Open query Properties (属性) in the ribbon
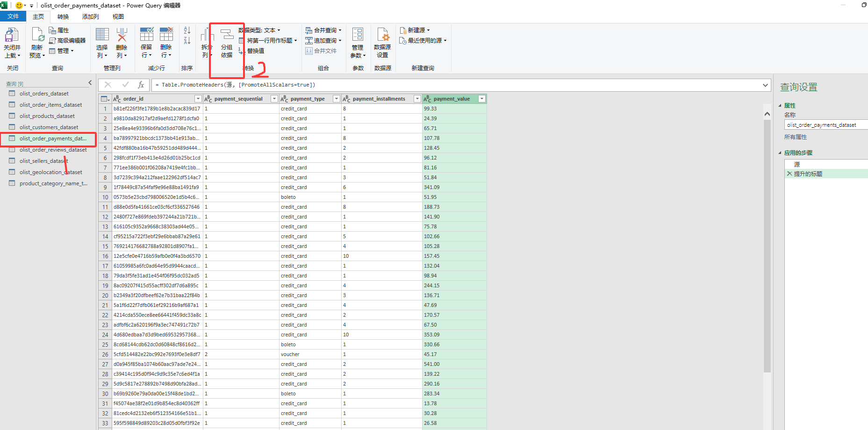 [59, 30]
